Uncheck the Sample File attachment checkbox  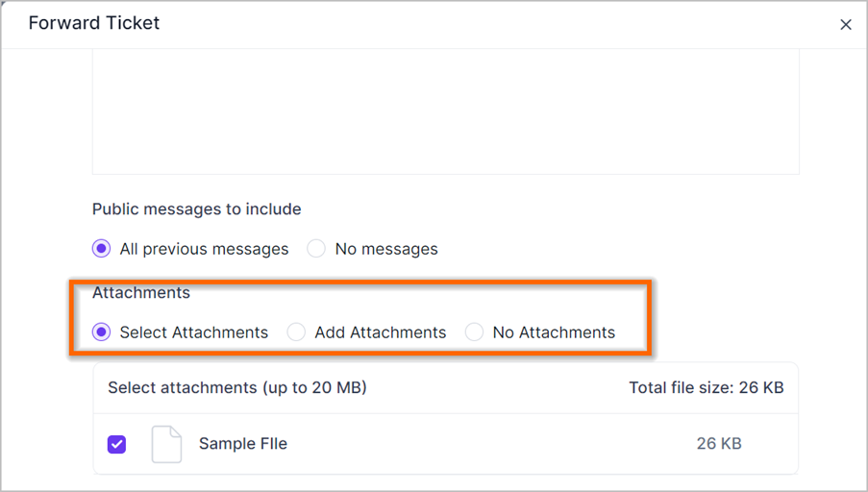pyautogui.click(x=117, y=444)
